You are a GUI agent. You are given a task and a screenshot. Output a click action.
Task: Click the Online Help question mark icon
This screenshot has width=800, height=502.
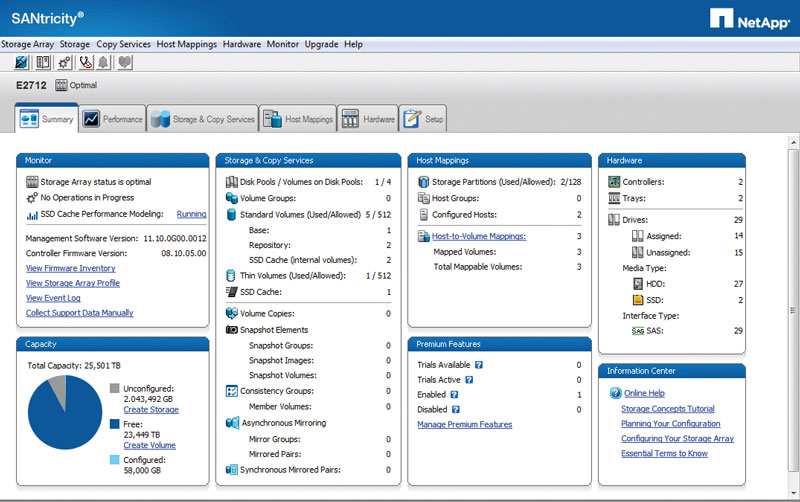point(615,393)
